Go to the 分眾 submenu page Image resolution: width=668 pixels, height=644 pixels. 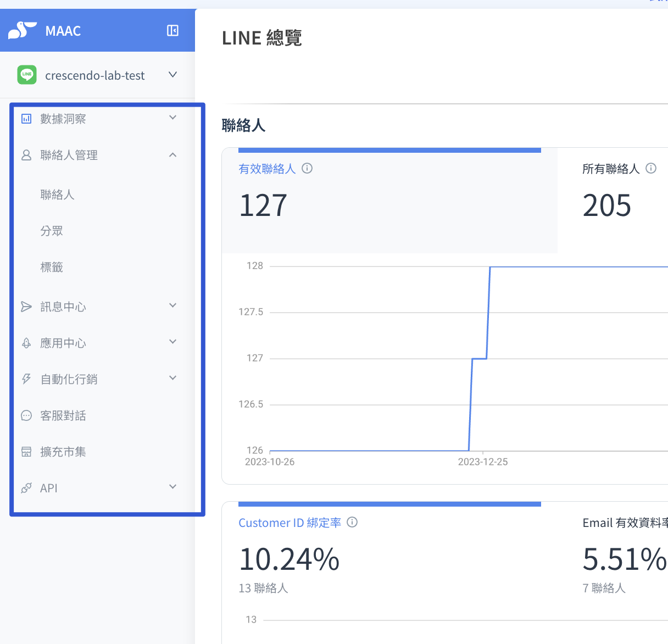52,231
